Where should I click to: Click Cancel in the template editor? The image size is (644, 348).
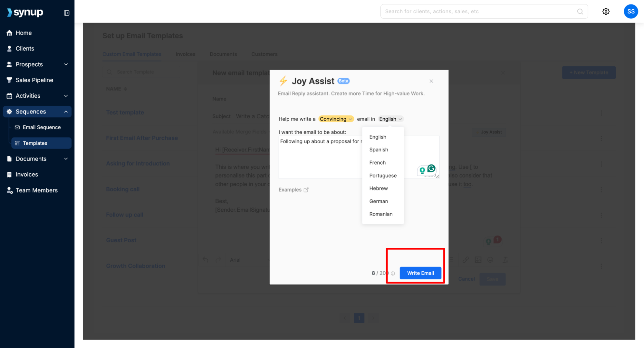[x=466, y=279]
